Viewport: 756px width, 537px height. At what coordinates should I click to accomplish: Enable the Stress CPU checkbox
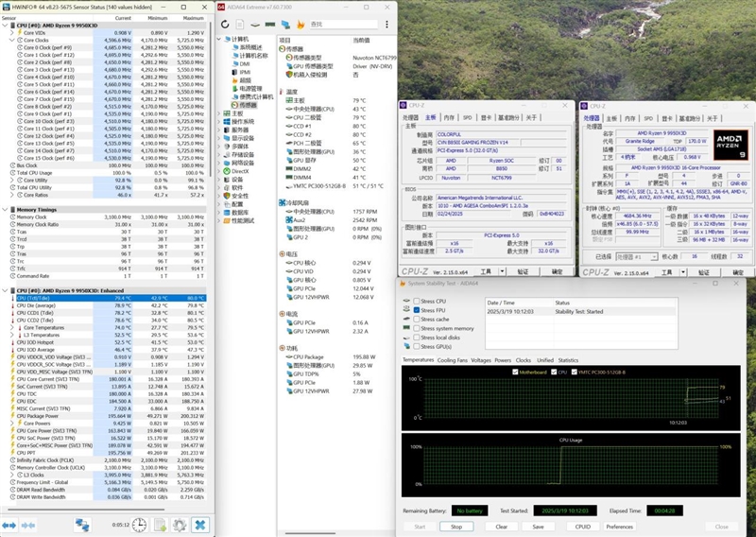point(417,301)
